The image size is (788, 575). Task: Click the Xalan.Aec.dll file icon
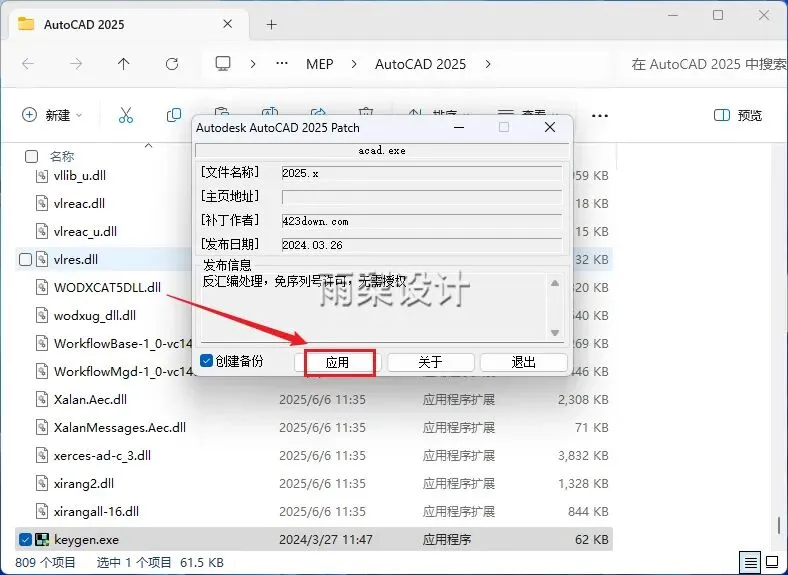(x=42, y=400)
